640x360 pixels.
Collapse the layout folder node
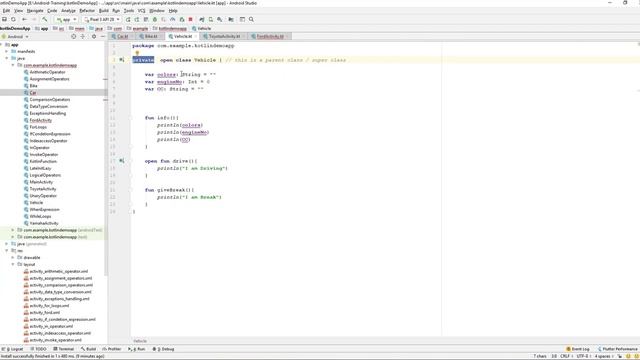(x=13, y=264)
